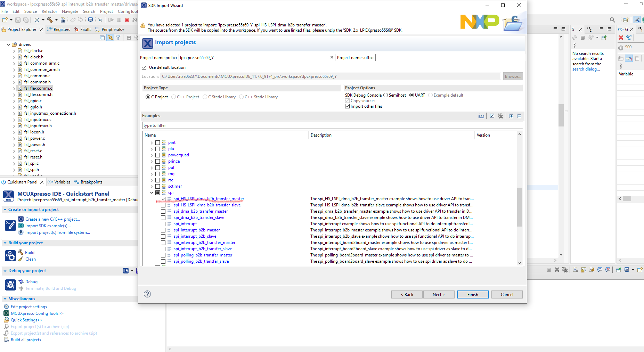The width and height of the screenshot is (644, 352).
Task: Collapse the spi examples tree node
Action: click(152, 192)
